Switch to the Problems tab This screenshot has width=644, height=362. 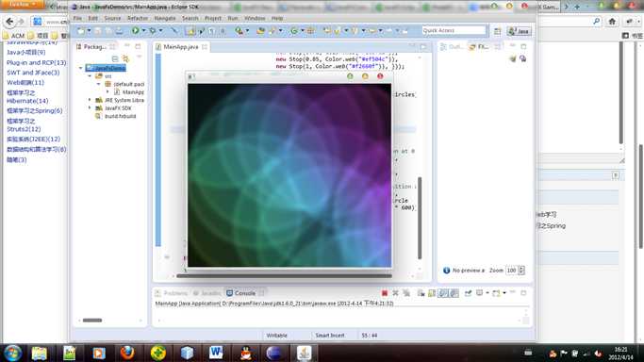click(x=172, y=293)
